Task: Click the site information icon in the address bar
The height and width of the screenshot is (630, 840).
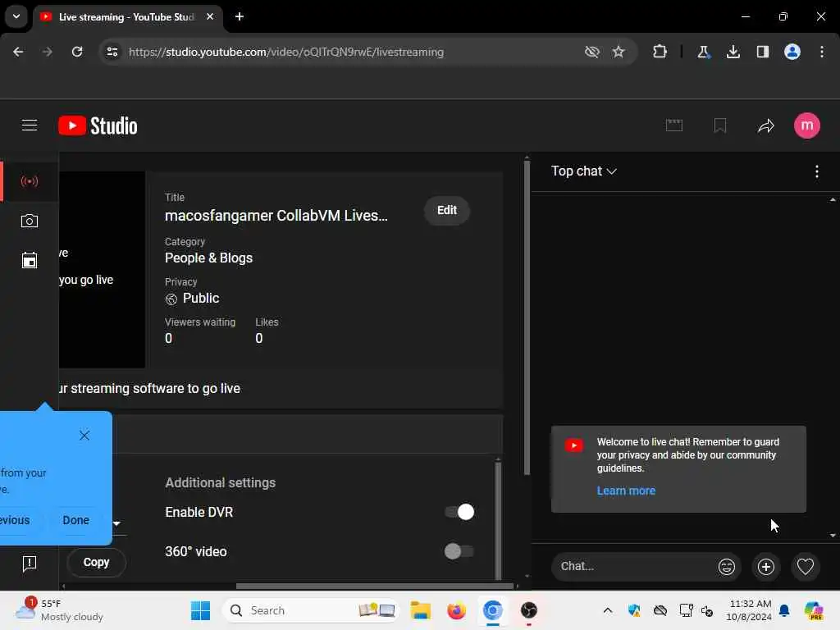Action: click(112, 52)
